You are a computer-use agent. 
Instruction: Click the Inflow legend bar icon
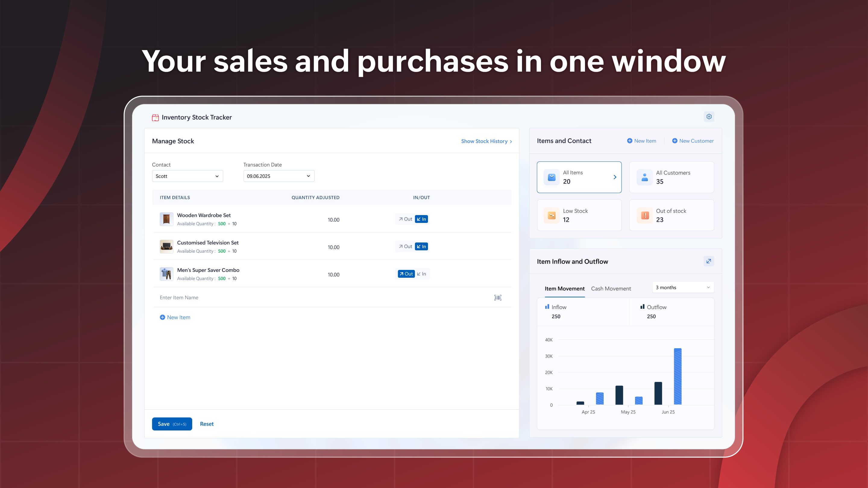547,307
